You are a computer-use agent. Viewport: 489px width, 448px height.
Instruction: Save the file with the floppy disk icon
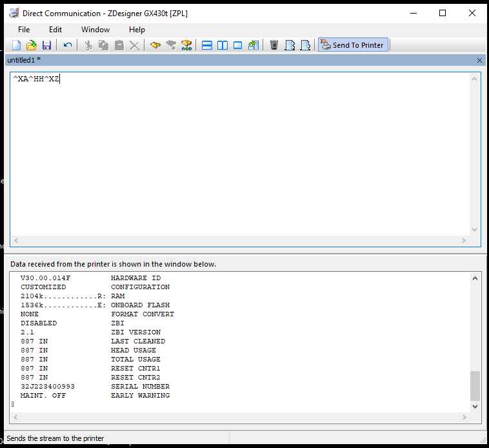(x=46, y=45)
